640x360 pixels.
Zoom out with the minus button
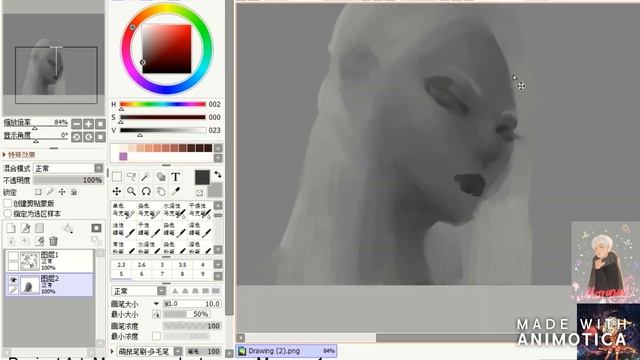click(x=76, y=124)
